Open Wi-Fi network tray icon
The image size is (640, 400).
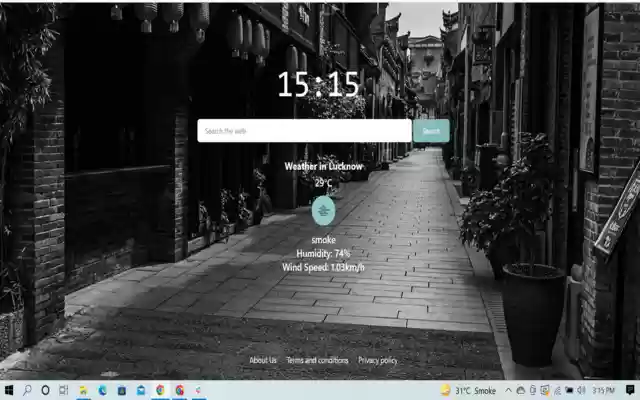click(557, 391)
